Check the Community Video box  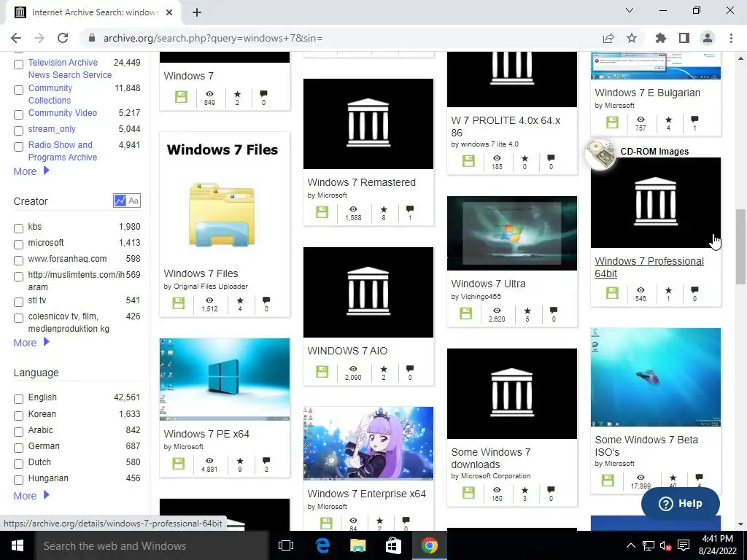[x=18, y=114]
